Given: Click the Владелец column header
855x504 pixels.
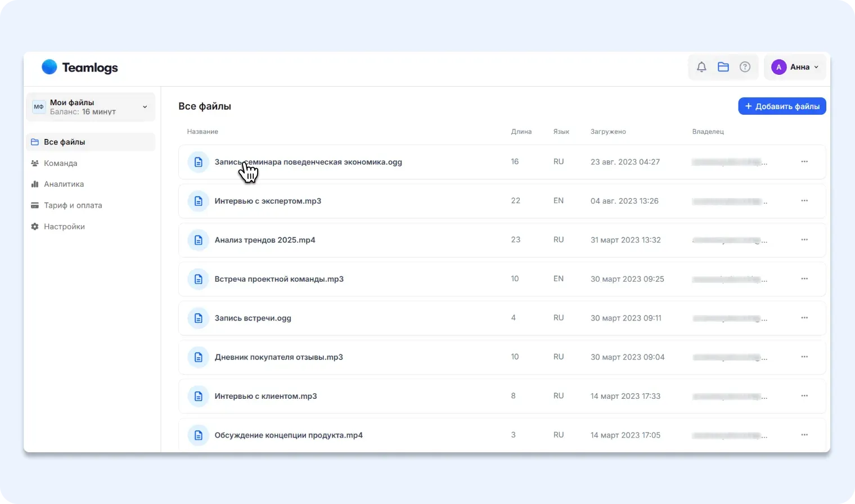Looking at the screenshot, I should (708, 132).
